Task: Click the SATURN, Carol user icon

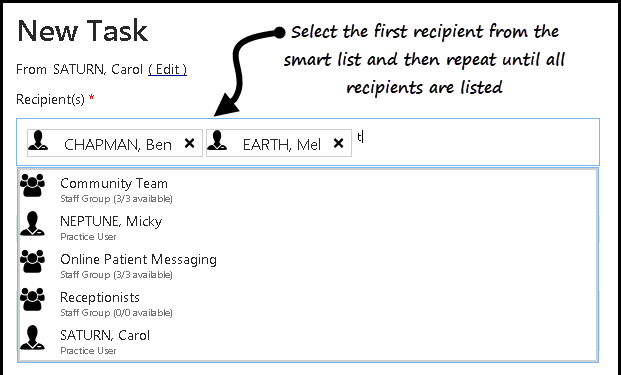Action: (32, 337)
